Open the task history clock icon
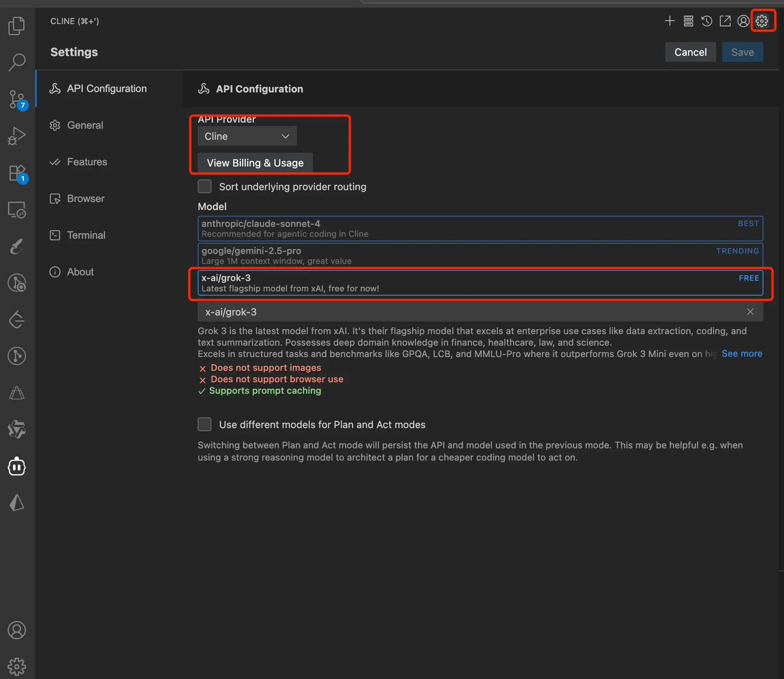Viewport: 784px width, 679px height. (707, 21)
